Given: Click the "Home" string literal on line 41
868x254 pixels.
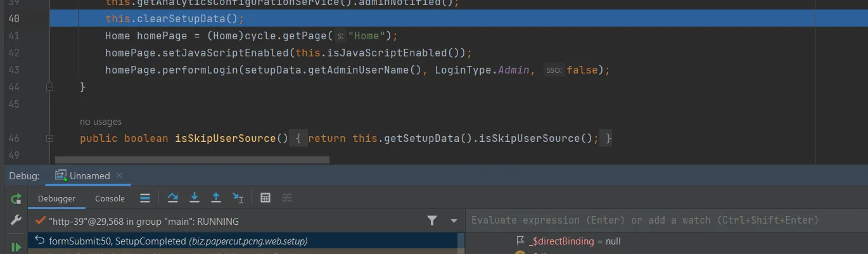Looking at the screenshot, I should pos(367,35).
